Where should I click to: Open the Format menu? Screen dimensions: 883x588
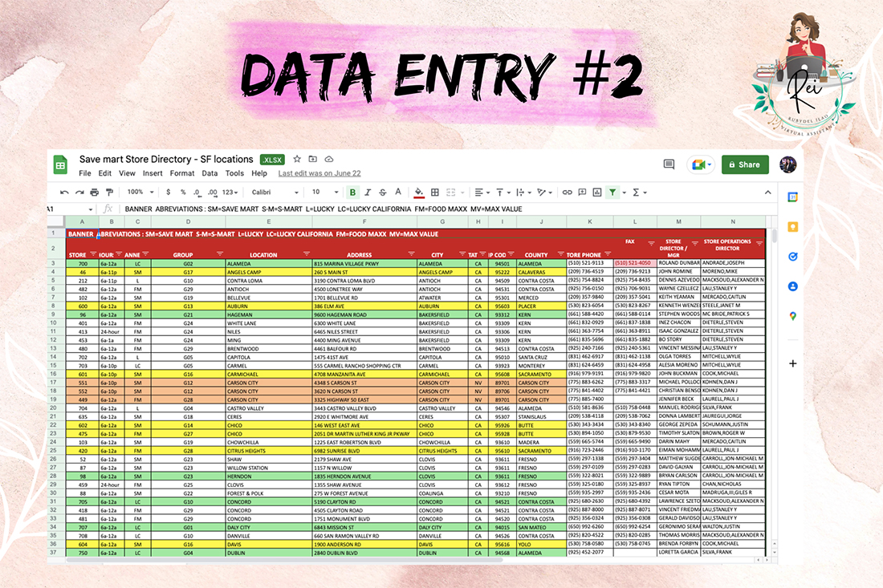[x=182, y=173]
